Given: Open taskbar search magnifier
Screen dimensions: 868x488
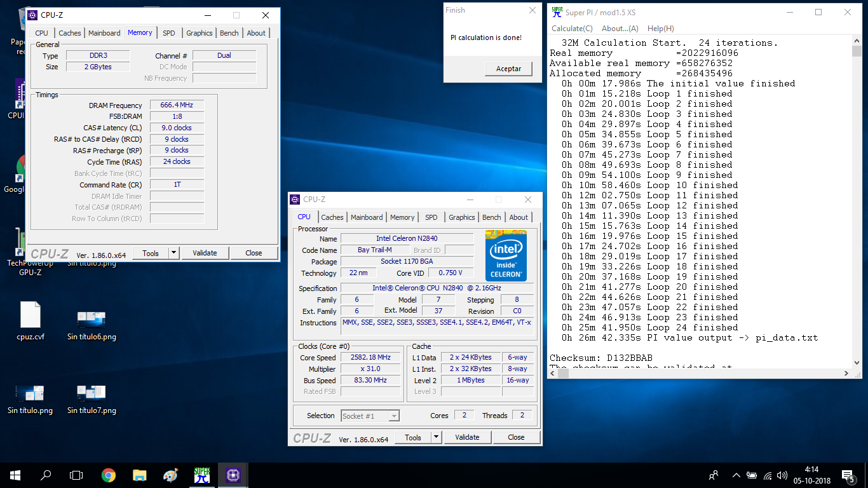Looking at the screenshot, I should click(x=46, y=475).
